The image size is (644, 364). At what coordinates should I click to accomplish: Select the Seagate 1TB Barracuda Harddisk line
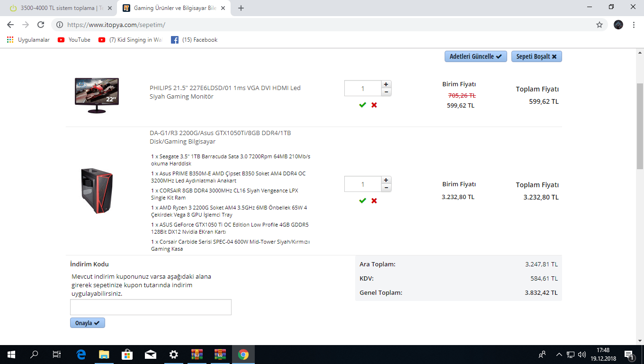point(231,160)
